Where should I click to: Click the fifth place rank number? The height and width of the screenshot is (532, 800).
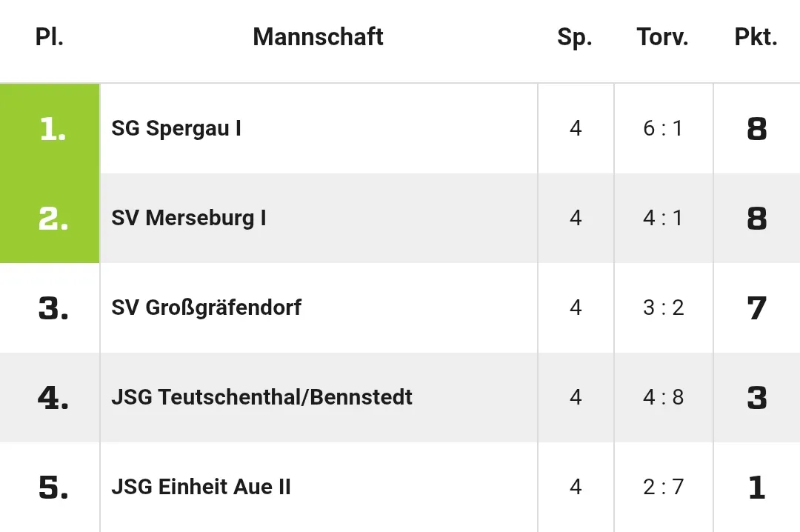(53, 488)
